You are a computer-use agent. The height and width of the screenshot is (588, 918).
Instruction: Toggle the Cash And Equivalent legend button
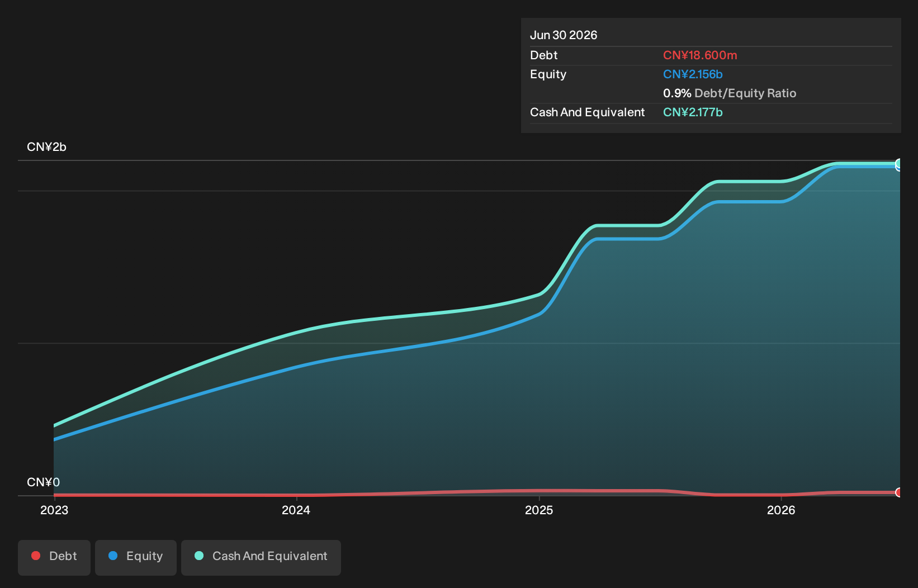tap(261, 557)
